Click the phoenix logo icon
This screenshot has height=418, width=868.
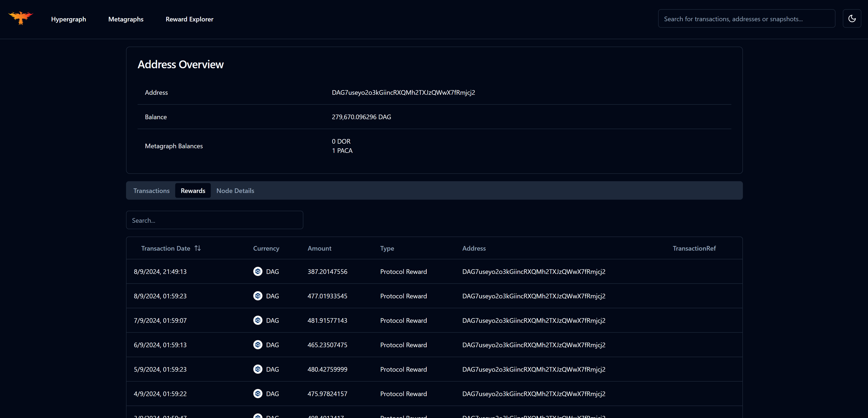(x=21, y=18)
